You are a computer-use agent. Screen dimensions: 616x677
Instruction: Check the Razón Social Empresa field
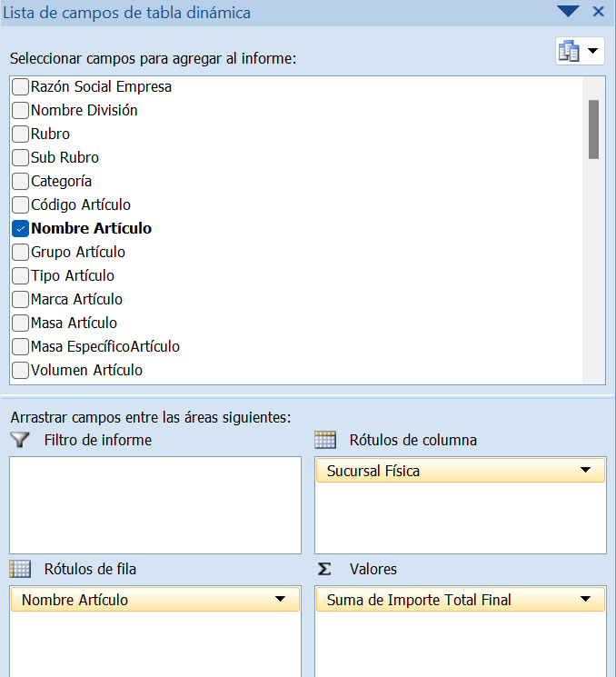20,87
